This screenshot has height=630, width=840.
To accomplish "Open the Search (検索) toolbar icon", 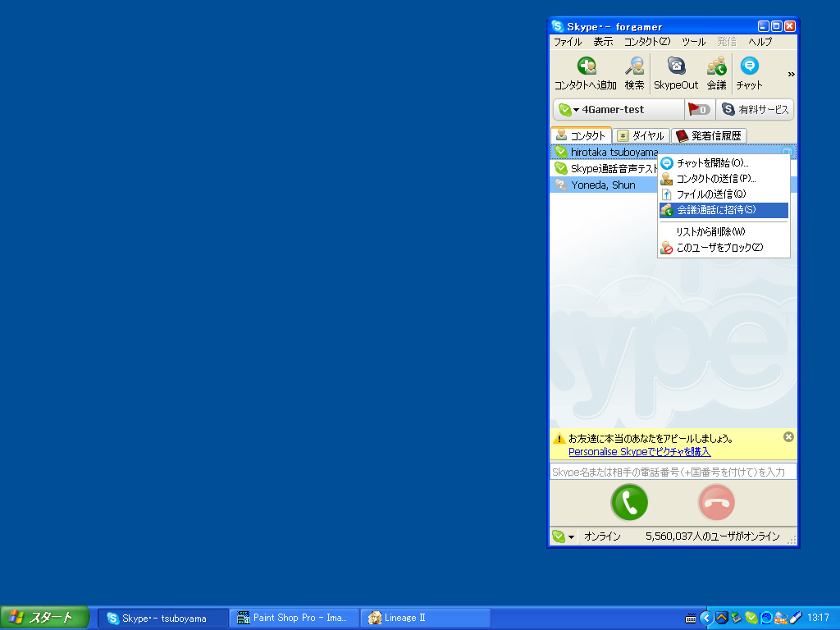I will click(635, 66).
